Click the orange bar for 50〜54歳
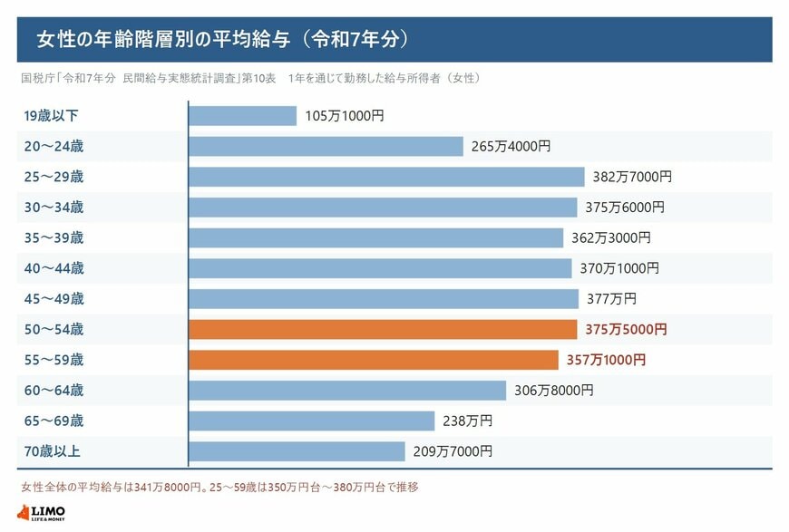This screenshot has width=789, height=532. pos(383,329)
